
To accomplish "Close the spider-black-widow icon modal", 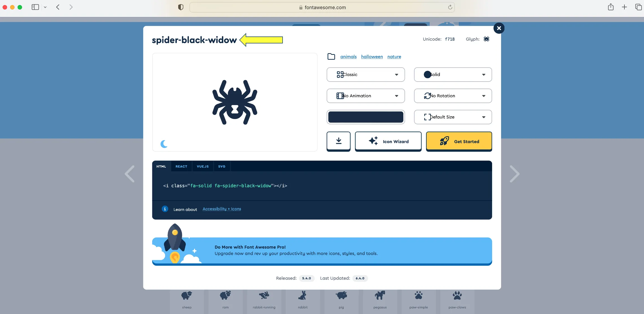I will click(499, 28).
